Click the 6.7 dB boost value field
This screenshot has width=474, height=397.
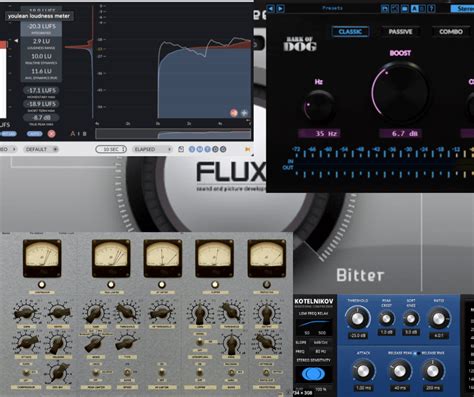[x=400, y=134]
